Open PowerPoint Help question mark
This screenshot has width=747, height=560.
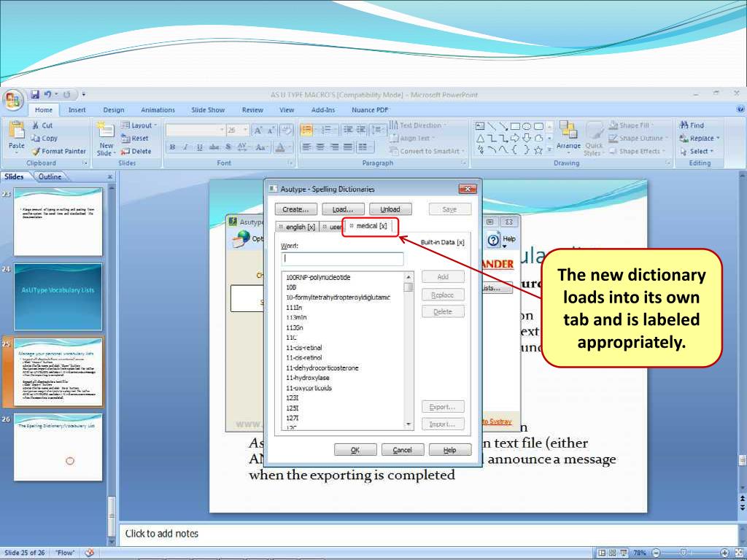740,109
